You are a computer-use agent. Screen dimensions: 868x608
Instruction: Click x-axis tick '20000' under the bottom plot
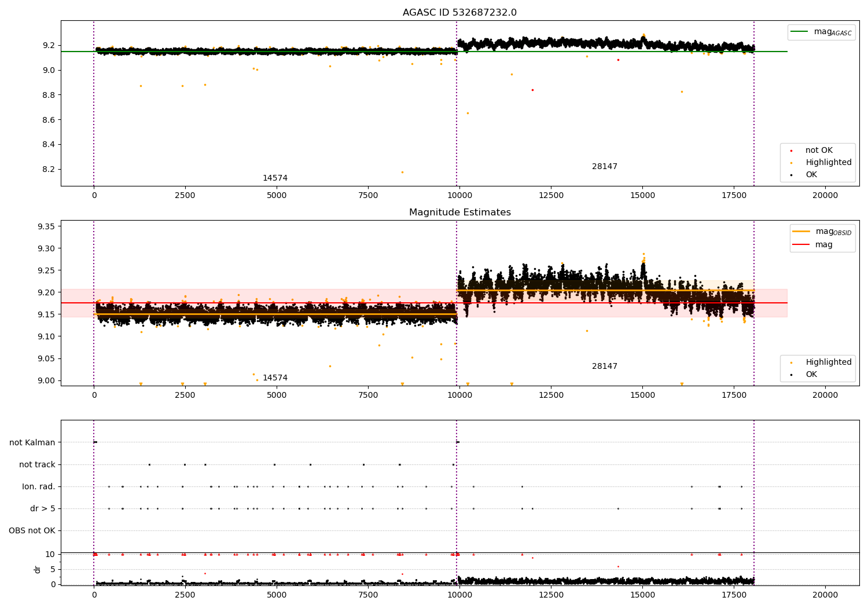tap(825, 595)
